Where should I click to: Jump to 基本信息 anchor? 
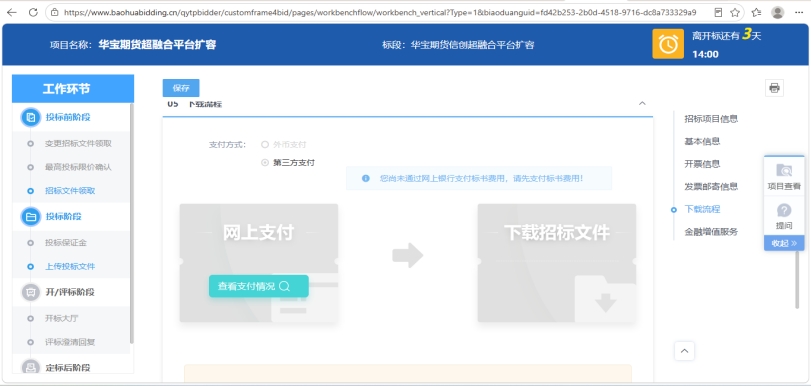[702, 141]
